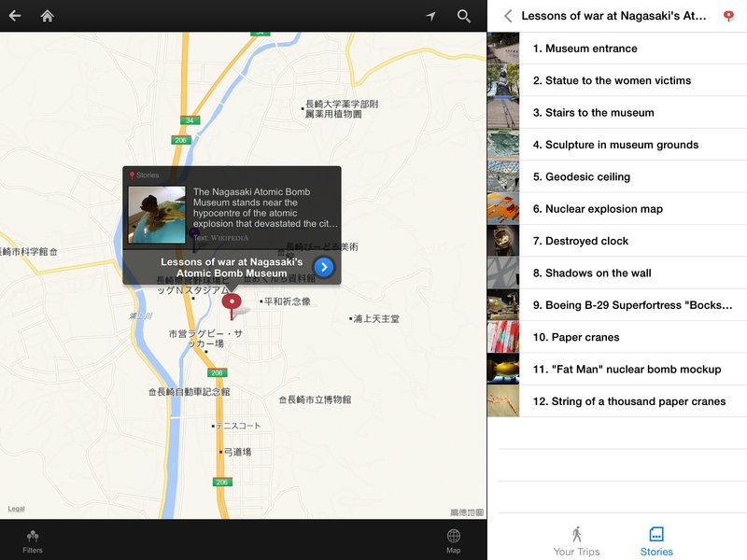Open the '6. Nuclear explosion map' entry
This screenshot has height=560, width=747.
(x=617, y=208)
